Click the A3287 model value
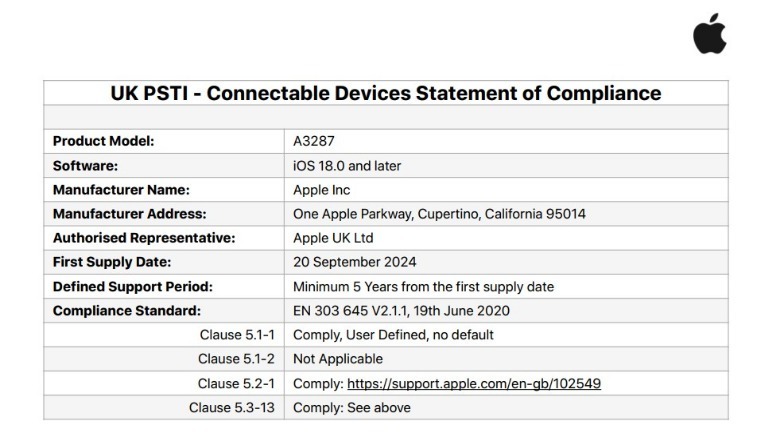780x441 pixels. pos(313,141)
